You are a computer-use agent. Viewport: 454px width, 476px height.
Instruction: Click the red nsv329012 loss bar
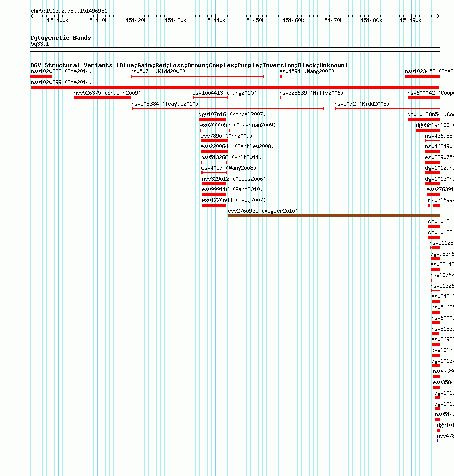coord(214,184)
